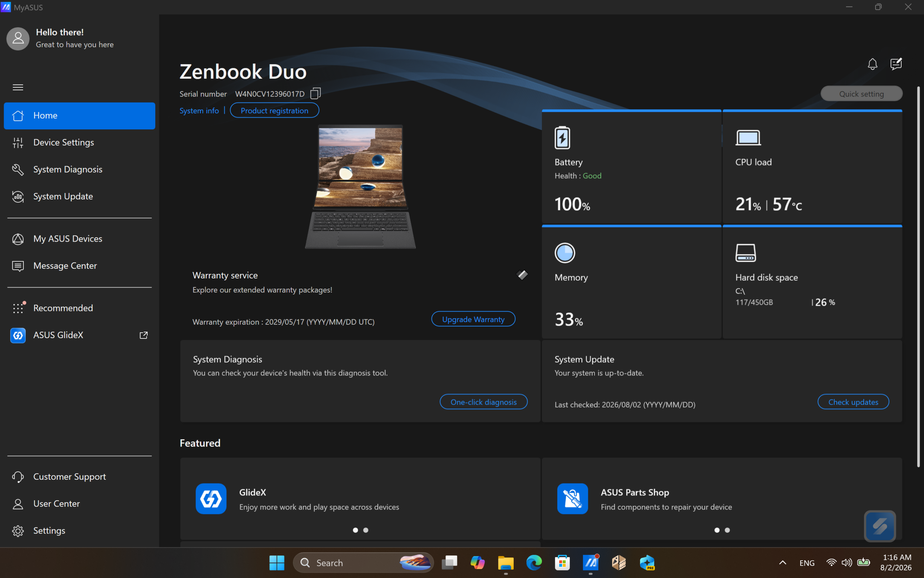
Task: Copy the serial number with the copy icon
Action: click(x=315, y=93)
